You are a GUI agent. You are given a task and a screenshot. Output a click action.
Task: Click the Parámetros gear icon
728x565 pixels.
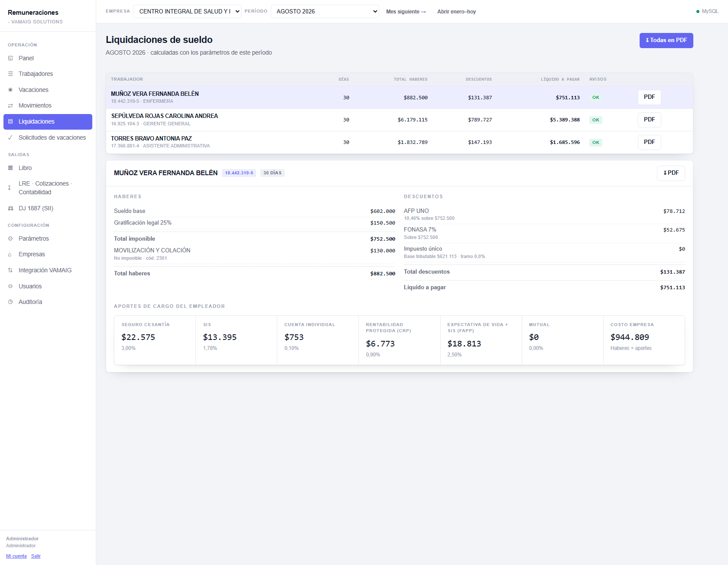pos(10,238)
